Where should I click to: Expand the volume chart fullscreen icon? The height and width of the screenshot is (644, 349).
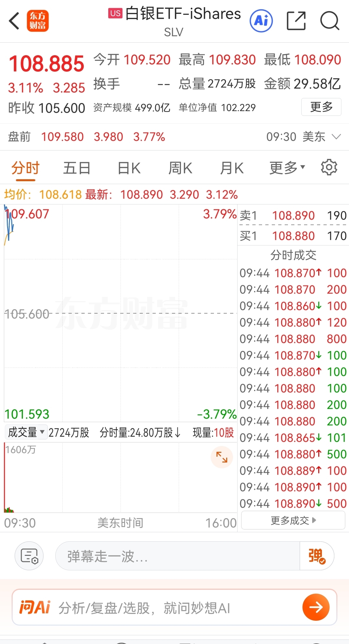coord(222,457)
